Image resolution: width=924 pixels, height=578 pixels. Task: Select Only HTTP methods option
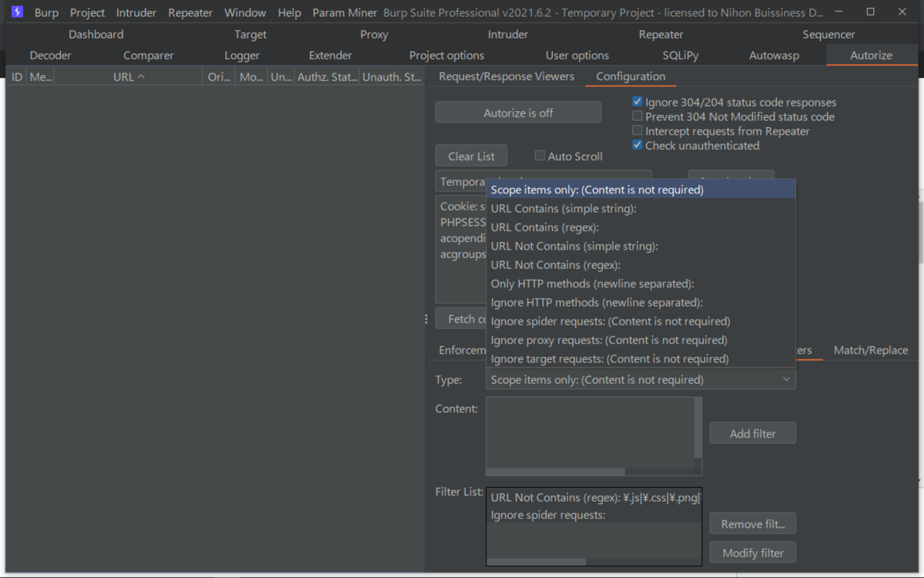tap(641, 284)
